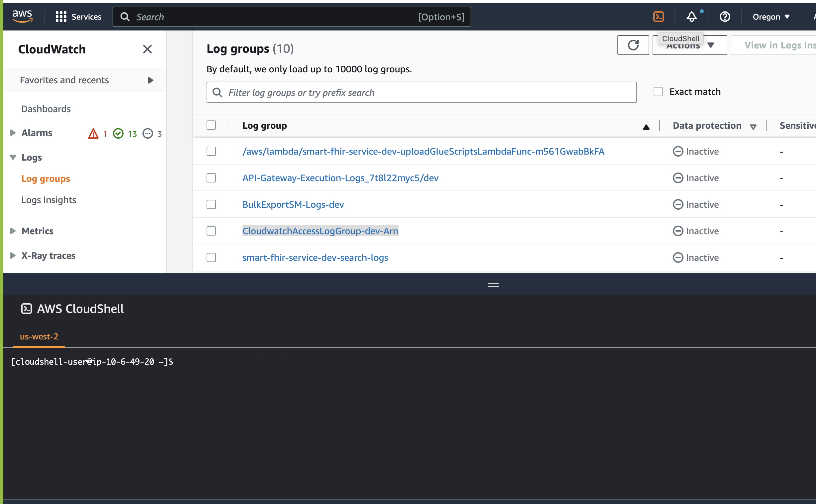Click the Log group column header
The width and height of the screenshot is (816, 504).
coord(265,125)
